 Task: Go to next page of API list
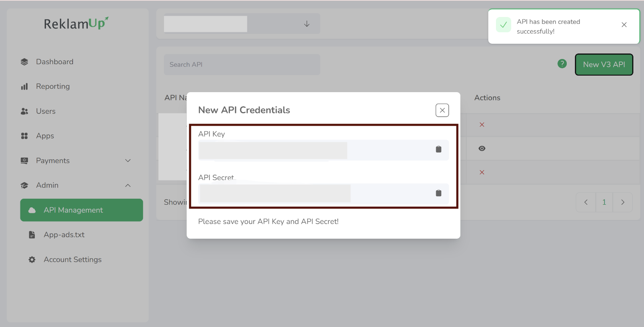tap(623, 203)
